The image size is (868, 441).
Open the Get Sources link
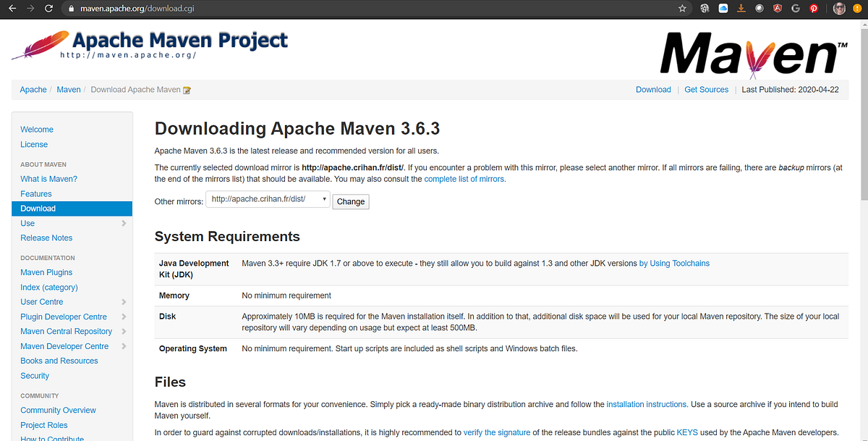coord(706,89)
